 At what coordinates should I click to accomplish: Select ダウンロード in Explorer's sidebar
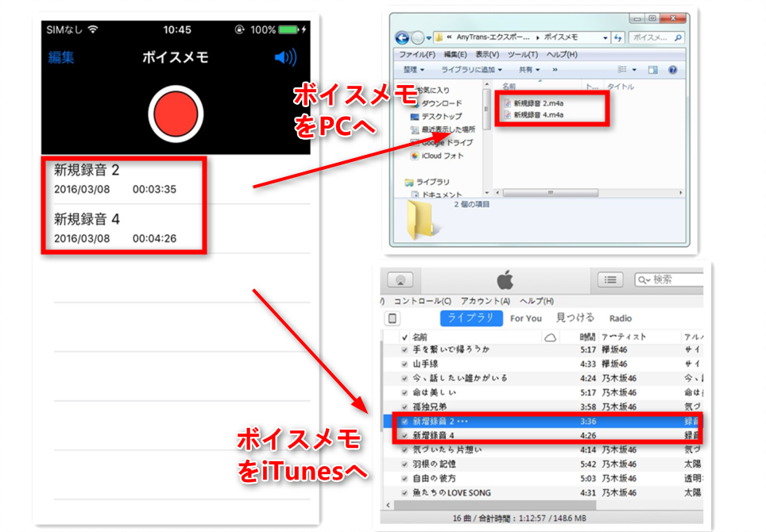pyautogui.click(x=436, y=103)
